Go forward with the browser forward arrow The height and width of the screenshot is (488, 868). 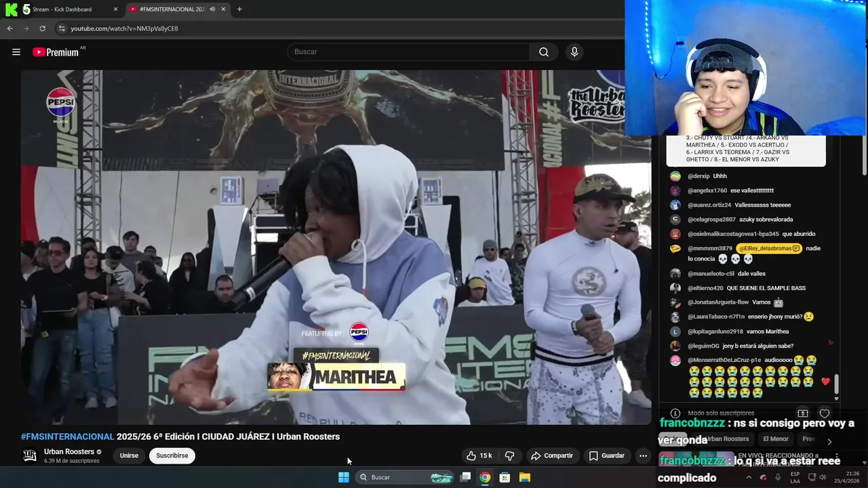pos(26,28)
